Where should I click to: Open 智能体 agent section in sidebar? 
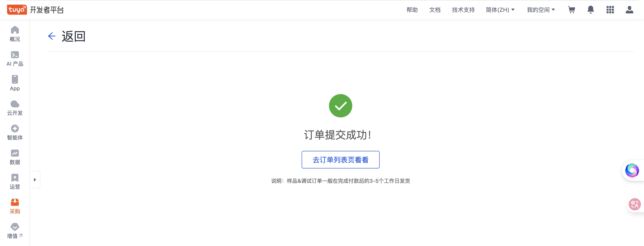[x=15, y=132]
